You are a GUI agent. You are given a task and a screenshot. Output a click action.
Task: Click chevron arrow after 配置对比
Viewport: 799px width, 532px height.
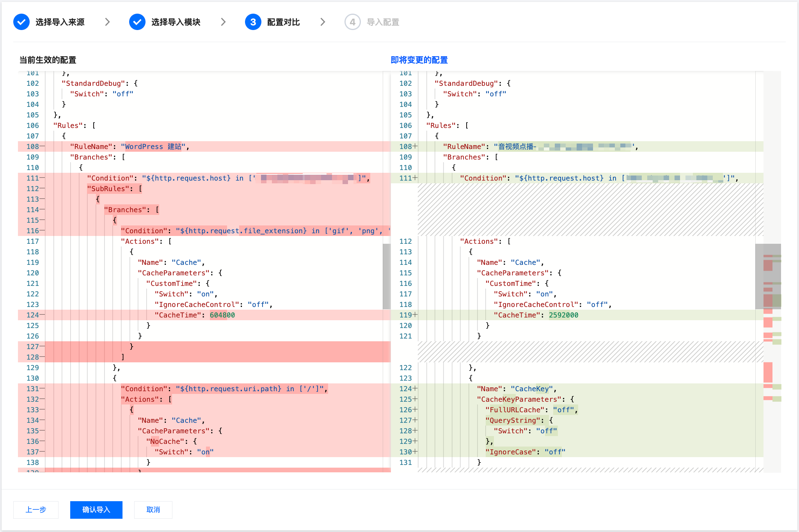tap(323, 22)
